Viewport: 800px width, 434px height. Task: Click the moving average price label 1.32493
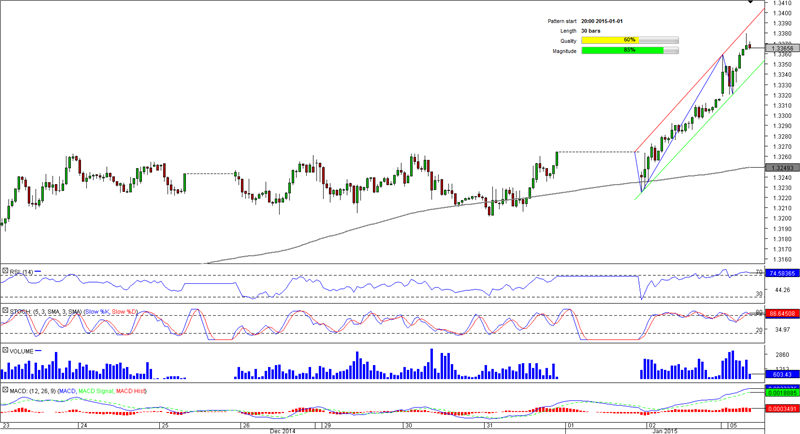pyautogui.click(x=779, y=168)
